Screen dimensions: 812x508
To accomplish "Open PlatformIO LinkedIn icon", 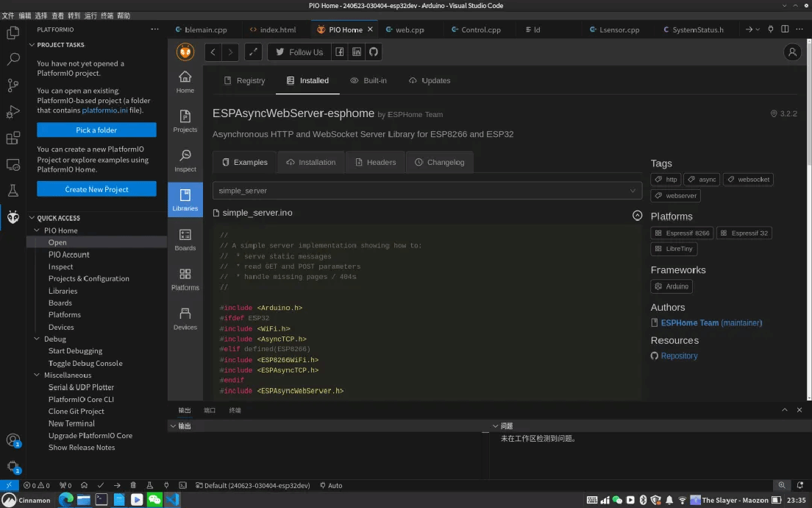I will [357, 52].
